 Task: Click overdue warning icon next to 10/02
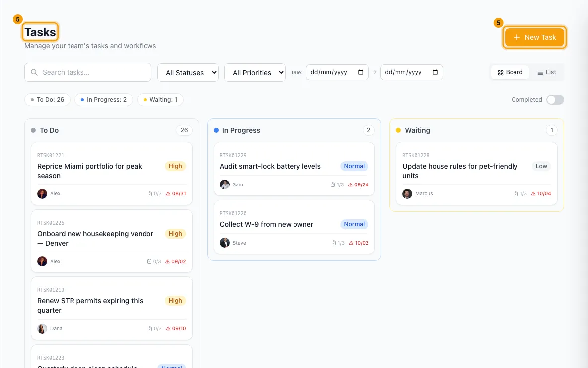pos(352,243)
